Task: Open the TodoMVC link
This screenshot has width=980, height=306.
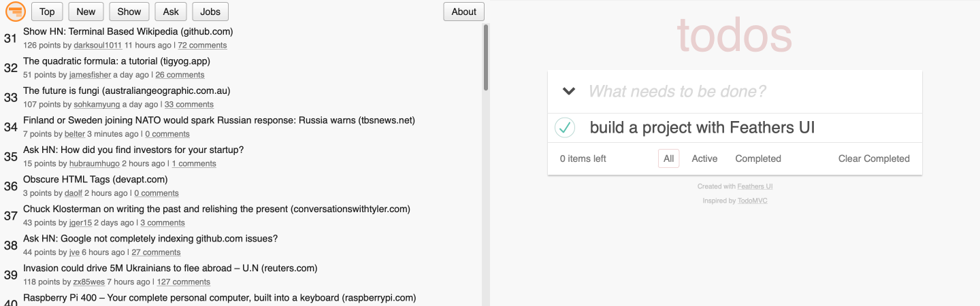Action: (x=752, y=201)
